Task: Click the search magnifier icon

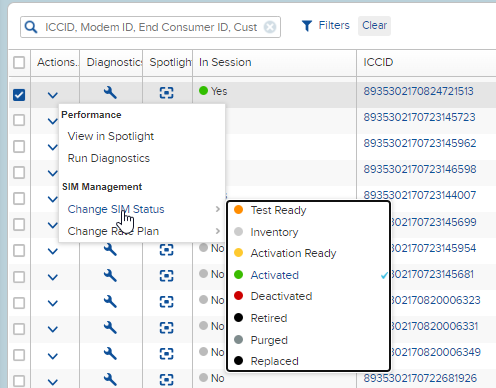Action: [x=31, y=27]
